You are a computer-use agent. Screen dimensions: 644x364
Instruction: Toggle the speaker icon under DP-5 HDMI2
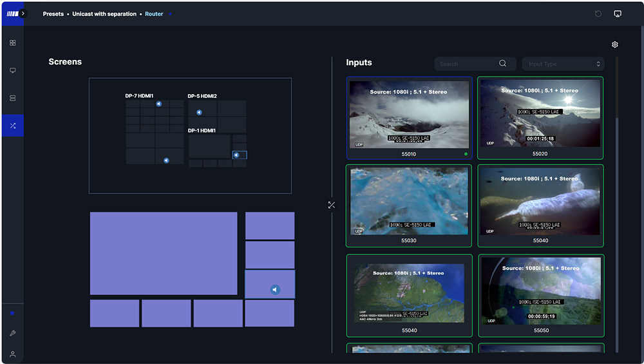pyautogui.click(x=199, y=112)
